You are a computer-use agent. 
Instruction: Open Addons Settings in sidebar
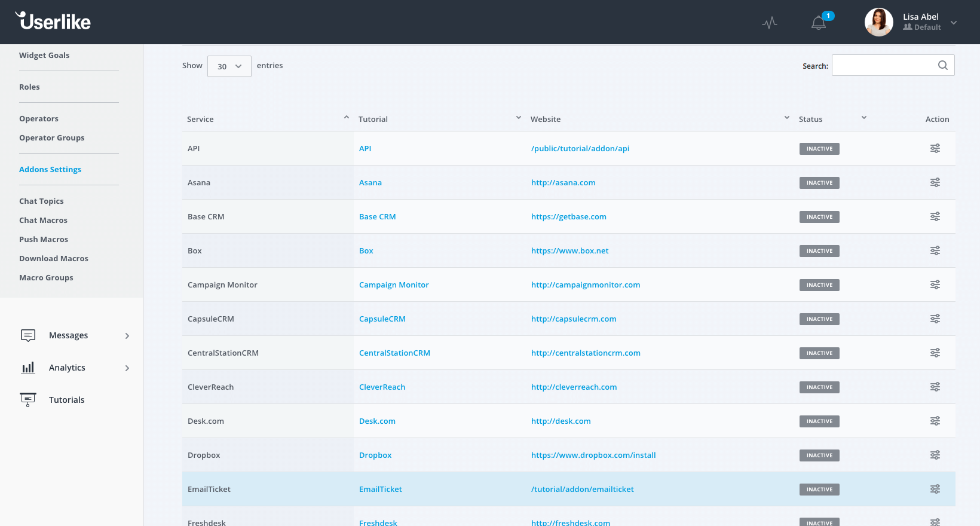[x=50, y=169]
